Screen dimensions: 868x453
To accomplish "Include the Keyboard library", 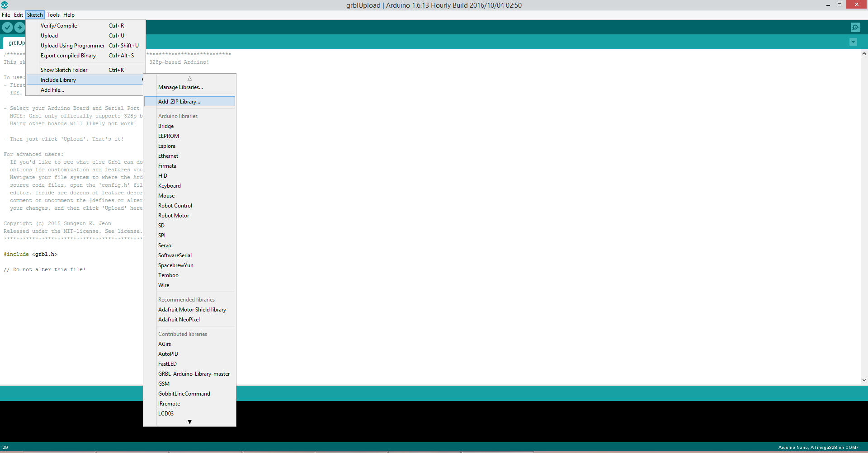I will pos(189,186).
